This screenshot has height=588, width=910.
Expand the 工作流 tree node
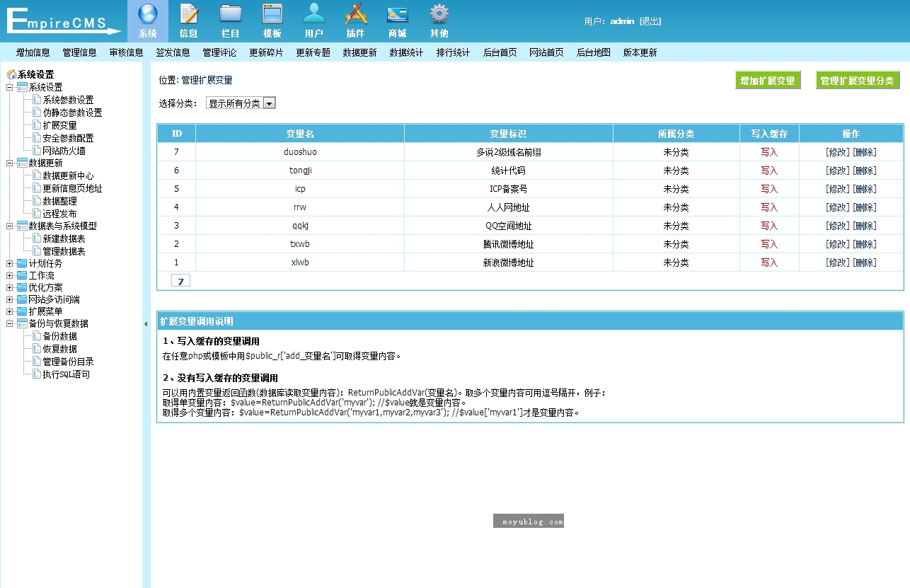click(x=10, y=275)
